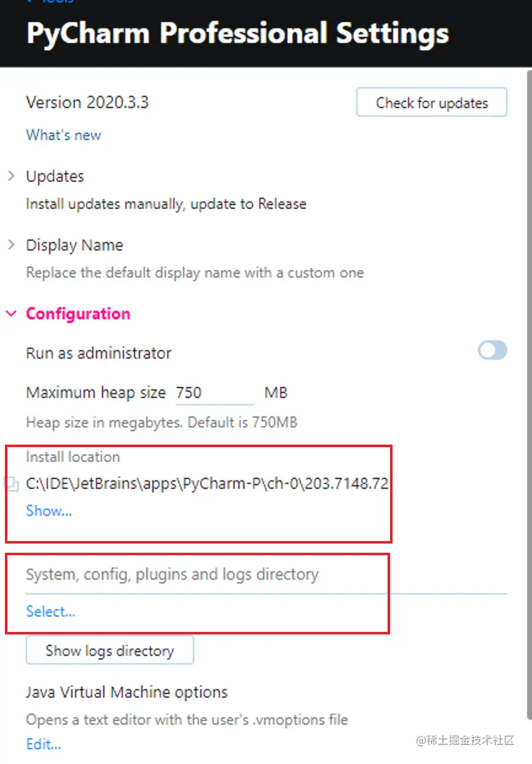Screen dimensions: 532x764
Task: Open Edit... link for JVM options
Action: 44,744
